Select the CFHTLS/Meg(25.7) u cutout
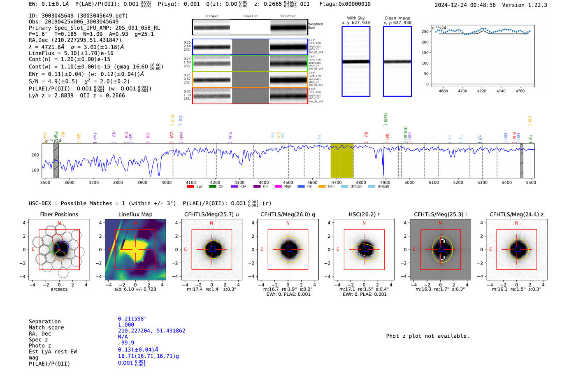Screen dimensions: 576x392 tap(211, 250)
